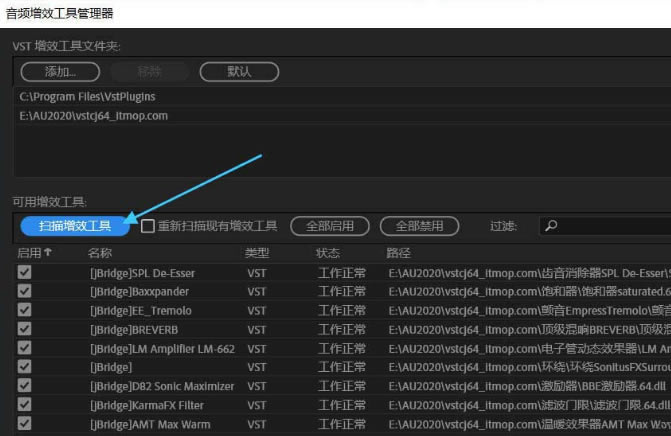Screen dimensions: 671x436
Task: Sort by 路径 column header
Action: pyautogui.click(x=398, y=253)
